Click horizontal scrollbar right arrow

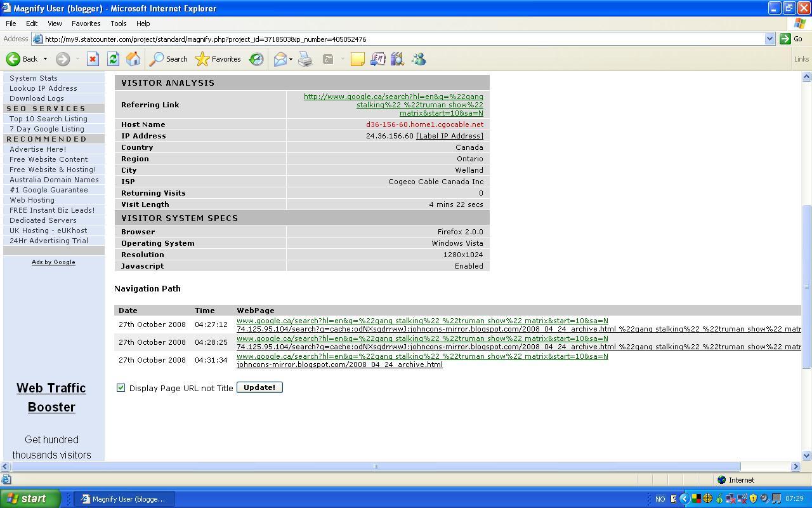coord(796,466)
